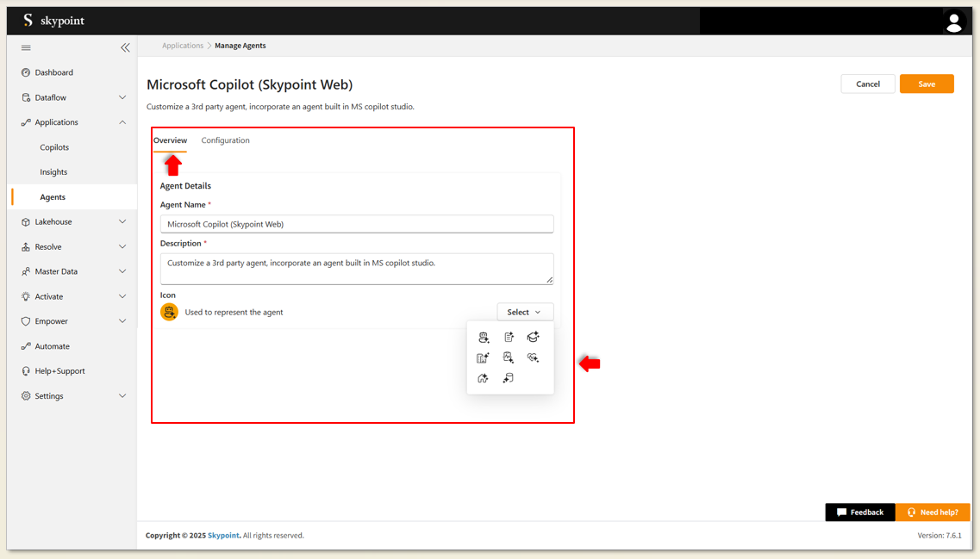
Task: Choose the office building icon
Action: pos(483,357)
